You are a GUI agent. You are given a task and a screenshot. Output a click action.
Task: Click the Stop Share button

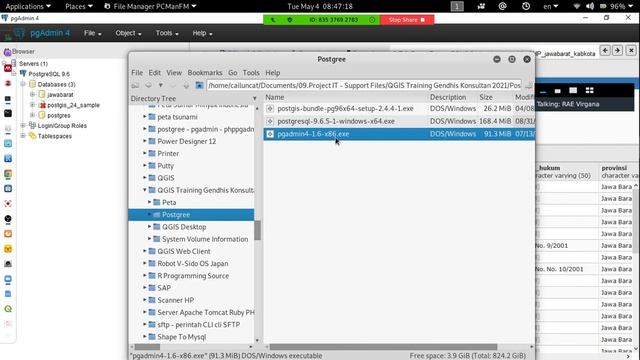point(407,20)
